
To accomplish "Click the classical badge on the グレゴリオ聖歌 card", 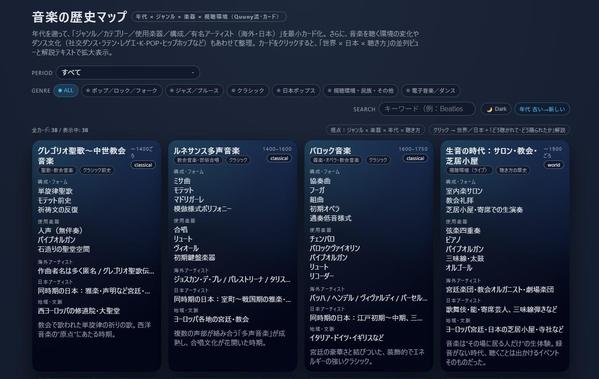I will pyautogui.click(x=143, y=165).
